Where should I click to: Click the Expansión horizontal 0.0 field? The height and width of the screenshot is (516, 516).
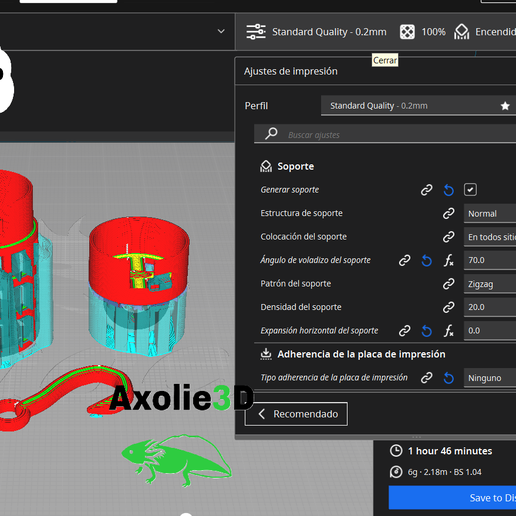pyautogui.click(x=490, y=331)
